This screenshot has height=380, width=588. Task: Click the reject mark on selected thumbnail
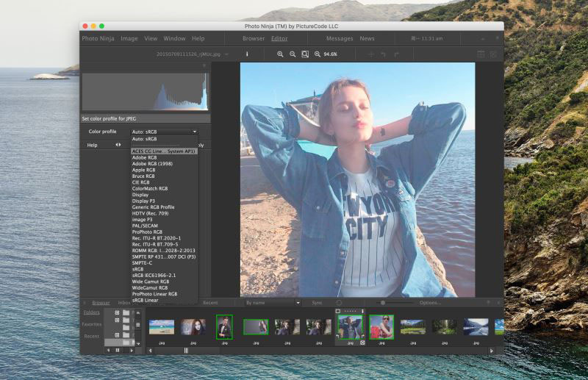point(362,343)
